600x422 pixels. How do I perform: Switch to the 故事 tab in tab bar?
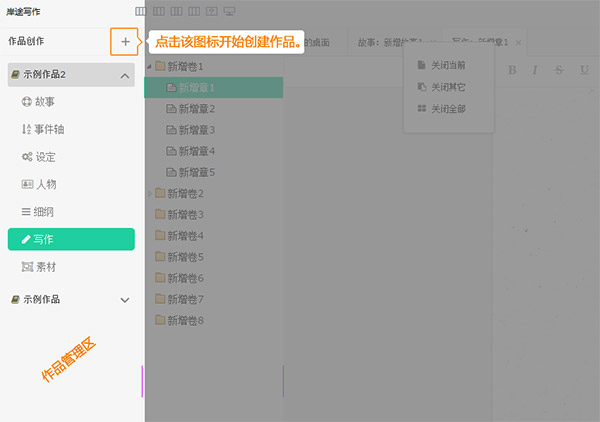[390, 42]
